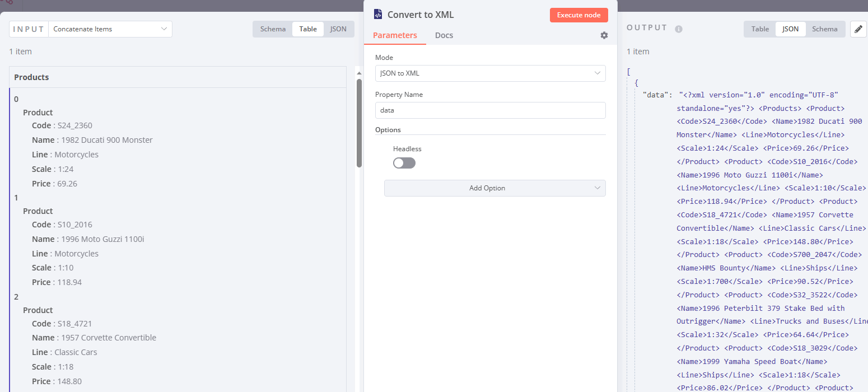The width and height of the screenshot is (868, 392).
Task: Select Schema view for the output panel
Action: [x=825, y=29]
